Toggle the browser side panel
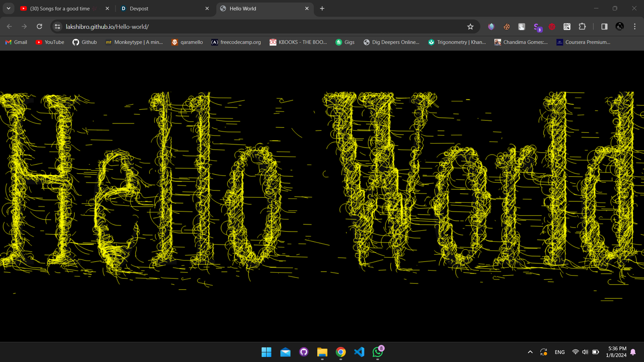The image size is (644, 362). (x=604, y=26)
